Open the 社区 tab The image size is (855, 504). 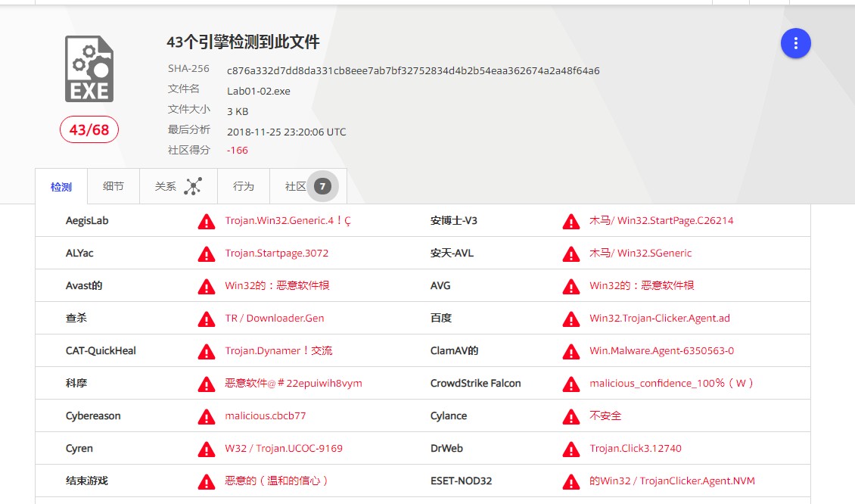pyautogui.click(x=308, y=187)
